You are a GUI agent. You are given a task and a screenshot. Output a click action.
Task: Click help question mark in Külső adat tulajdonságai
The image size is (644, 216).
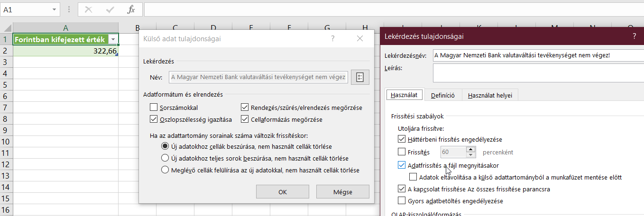333,39
